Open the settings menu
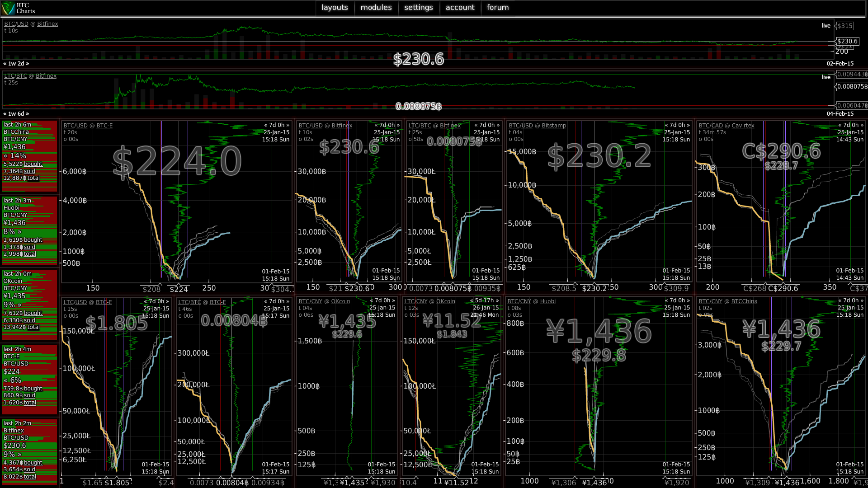This screenshot has width=868, height=488. pyautogui.click(x=419, y=8)
